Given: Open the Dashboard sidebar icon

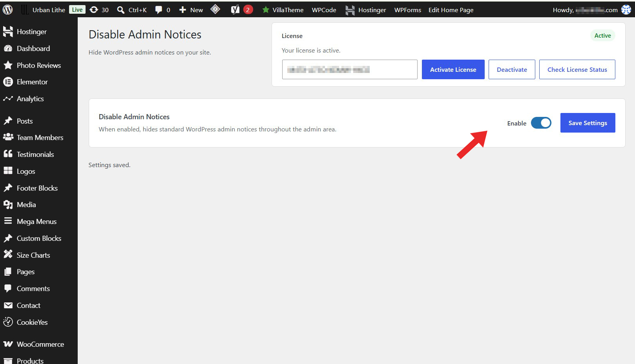Looking at the screenshot, I should click(8, 49).
